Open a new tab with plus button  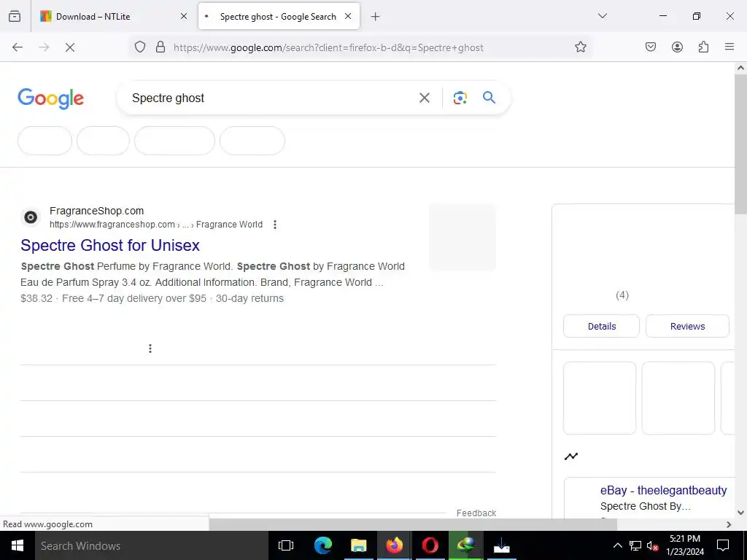[376, 17]
